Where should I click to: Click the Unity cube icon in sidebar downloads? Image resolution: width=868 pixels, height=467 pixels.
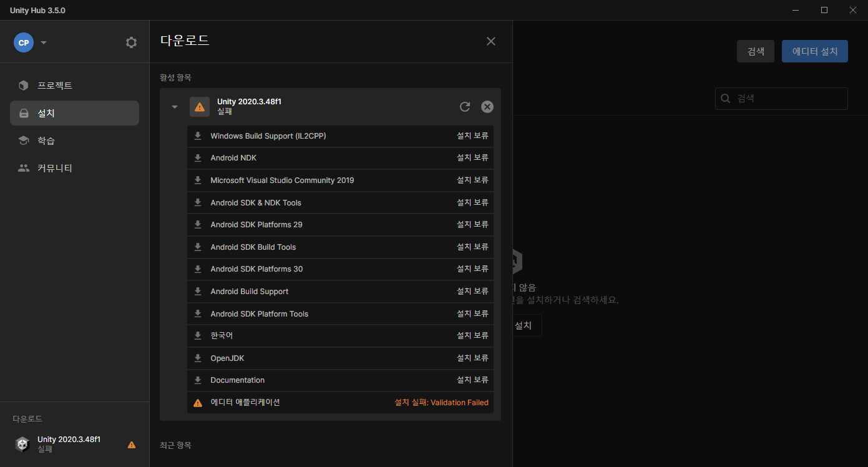(22, 444)
